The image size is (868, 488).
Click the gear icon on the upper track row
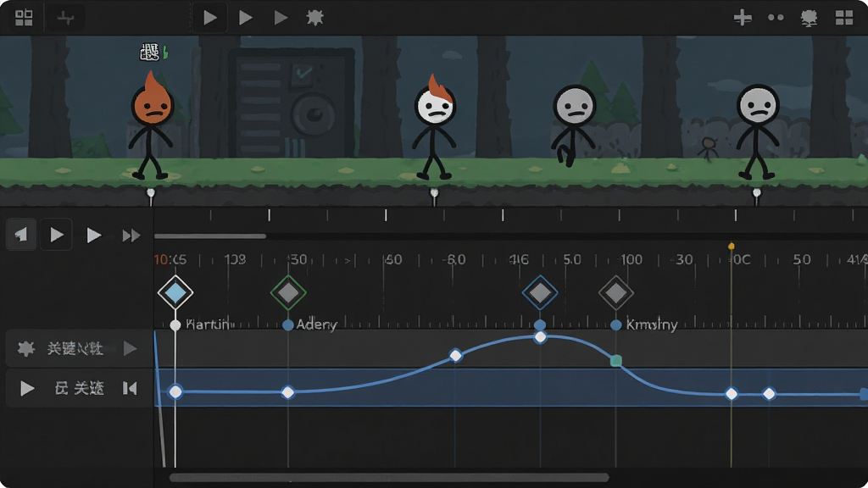[x=26, y=348]
